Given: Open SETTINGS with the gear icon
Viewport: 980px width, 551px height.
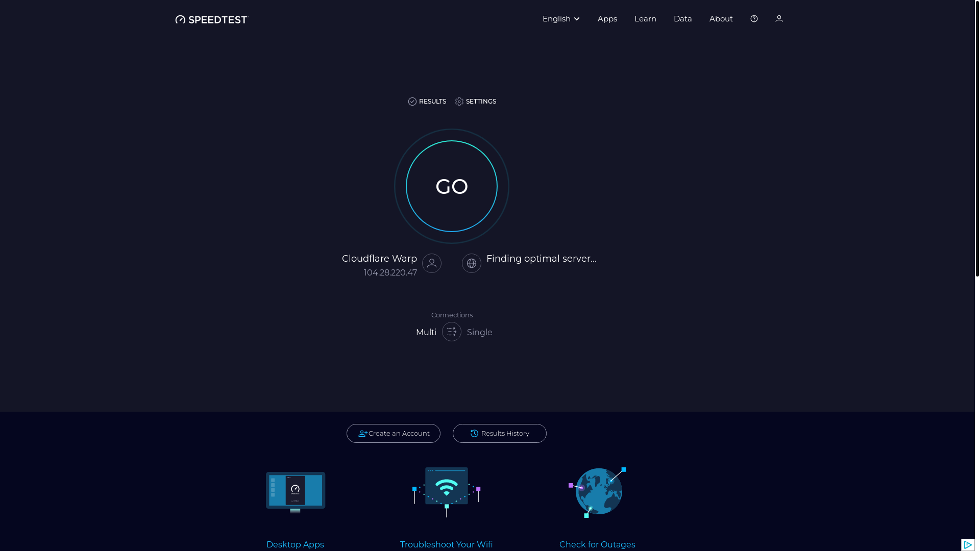Looking at the screenshot, I should click(x=476, y=102).
